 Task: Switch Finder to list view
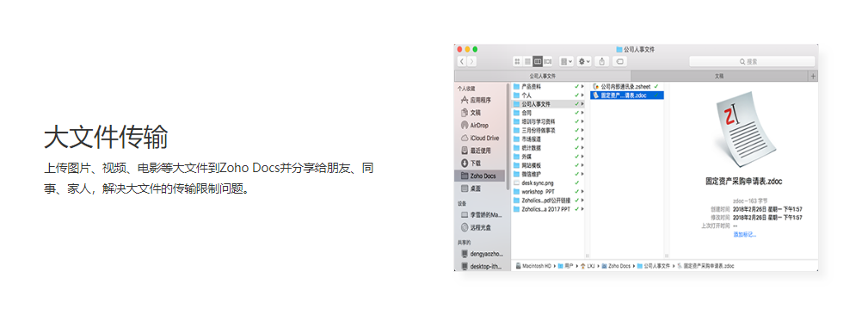tap(527, 61)
